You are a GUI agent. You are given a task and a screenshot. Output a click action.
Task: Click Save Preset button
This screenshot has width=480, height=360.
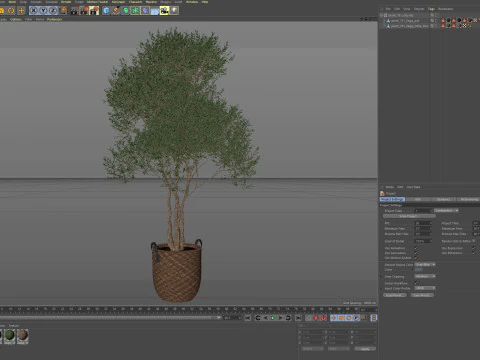tap(422, 295)
